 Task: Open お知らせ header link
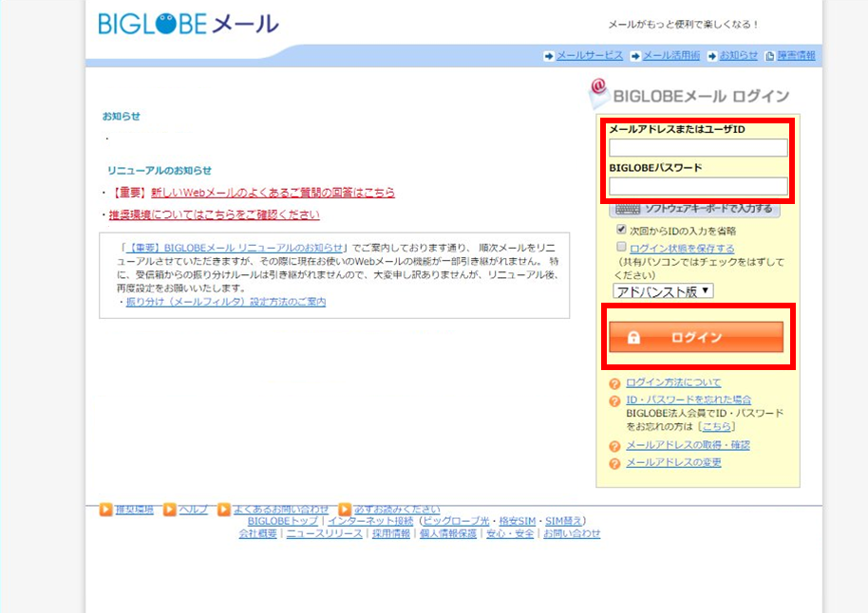pyautogui.click(x=739, y=56)
